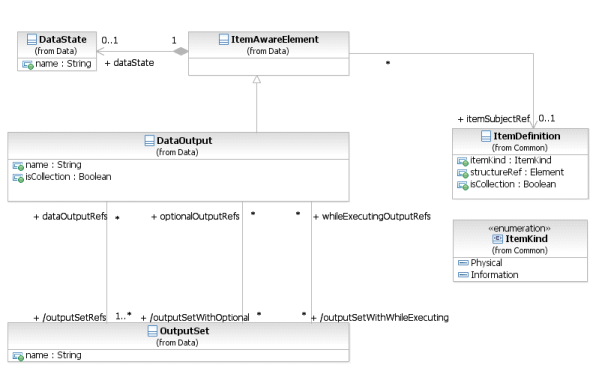Click the ItemKind enumeration icon
This screenshot has height=371, width=599.
(497, 239)
